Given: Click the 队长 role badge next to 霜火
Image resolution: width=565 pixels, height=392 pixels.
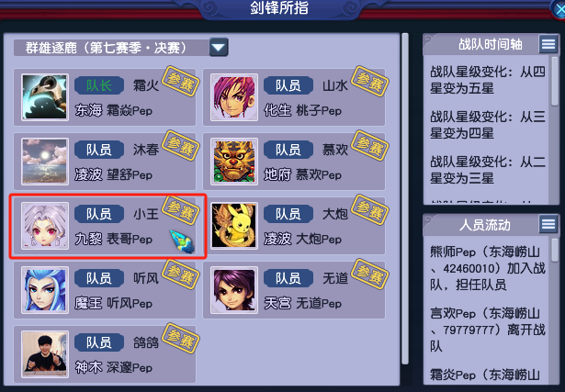Looking at the screenshot, I should (x=99, y=85).
